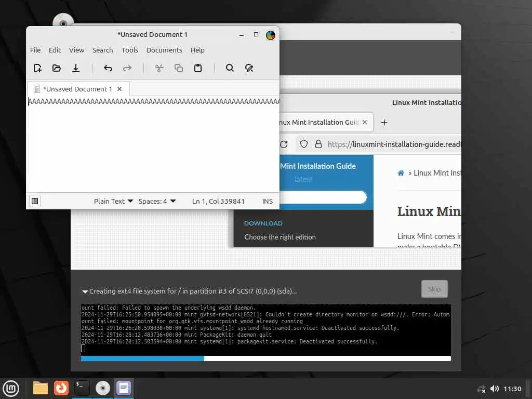This screenshot has width=532, height=399.
Task: Click the installer progress bar
Action: pos(265,358)
